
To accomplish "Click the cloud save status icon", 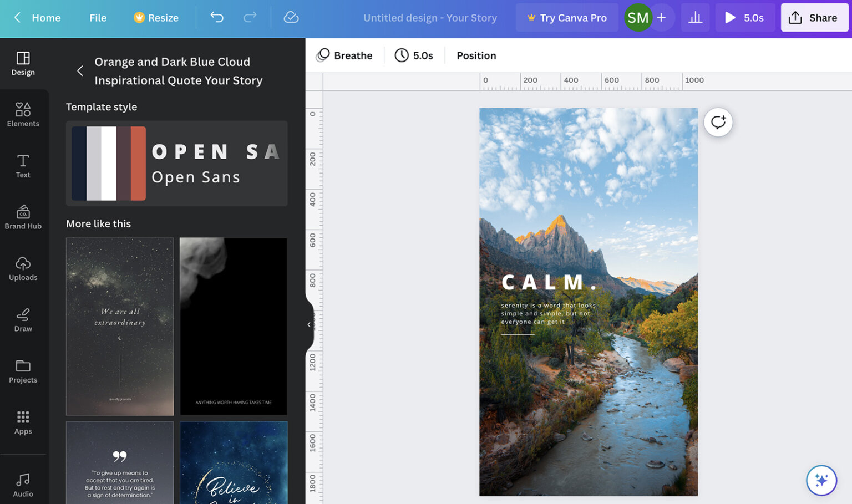I will pos(291,18).
